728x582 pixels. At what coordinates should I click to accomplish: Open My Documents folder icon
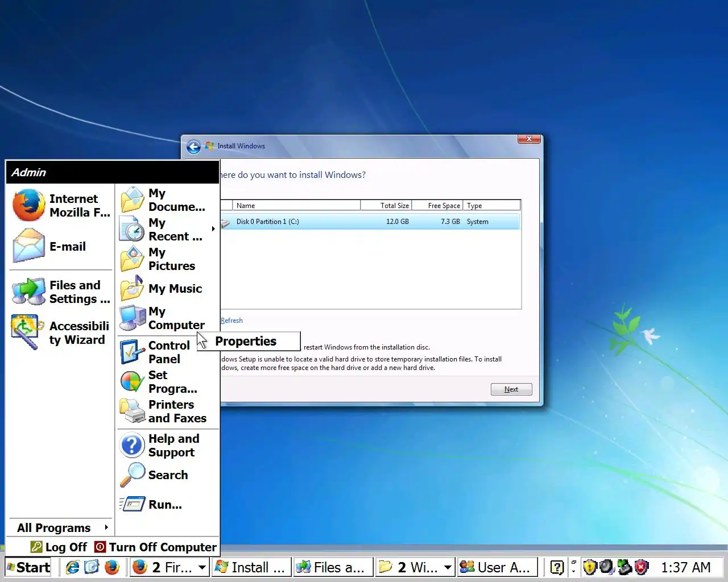[x=133, y=199]
